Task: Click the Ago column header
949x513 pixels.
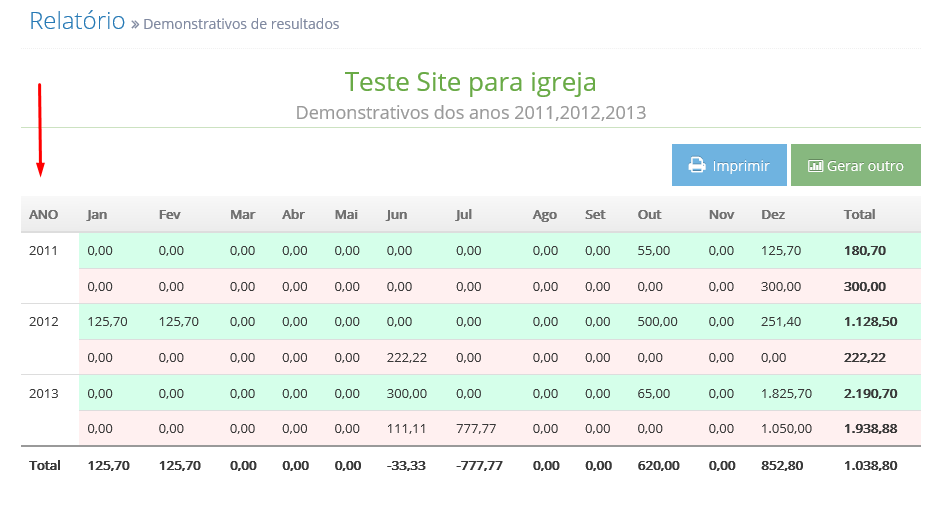Action: point(544,215)
